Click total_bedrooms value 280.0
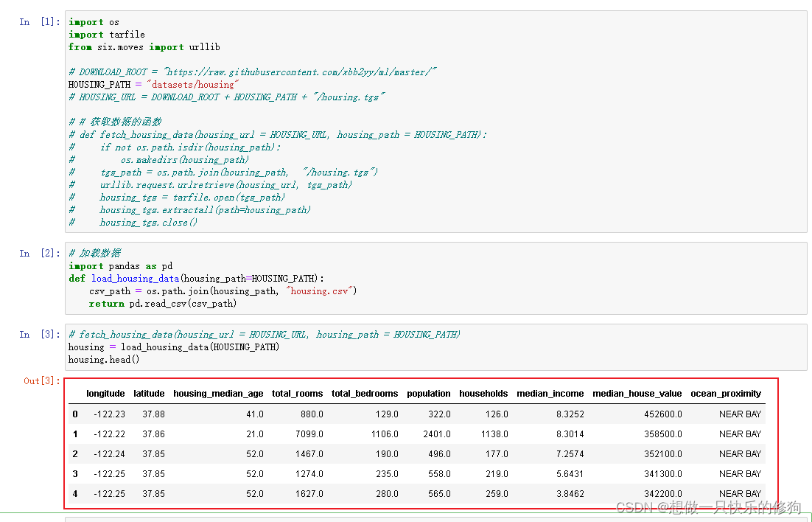The image size is (812, 522). tap(388, 494)
